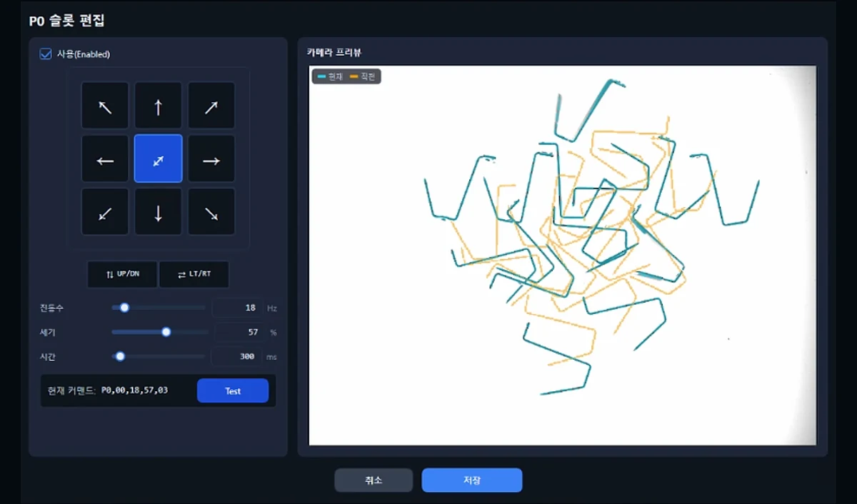Click the 카메라 프리뷰 heading

pos(334,52)
